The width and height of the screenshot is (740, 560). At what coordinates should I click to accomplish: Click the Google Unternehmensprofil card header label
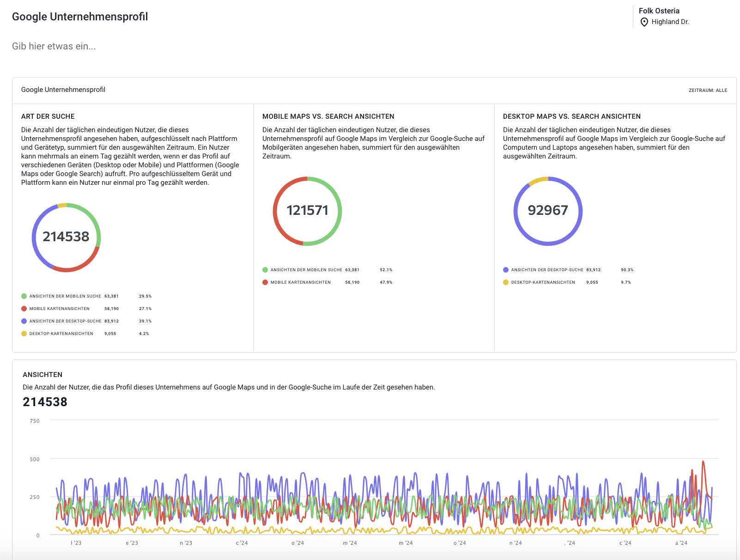coord(63,90)
